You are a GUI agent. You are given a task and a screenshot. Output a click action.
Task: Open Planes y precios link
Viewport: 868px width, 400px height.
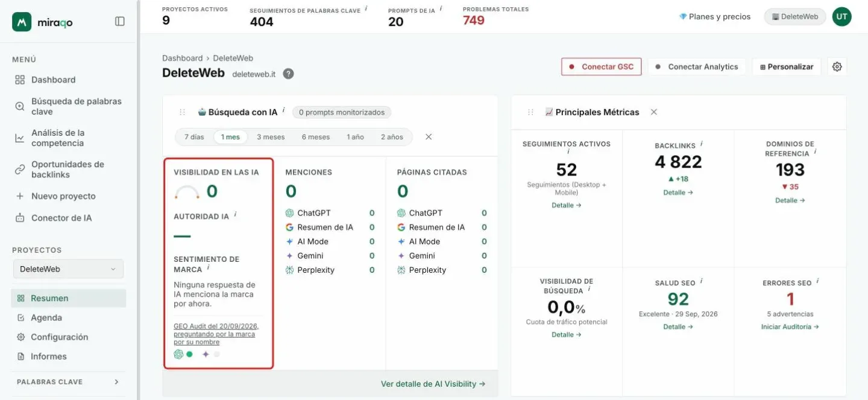coord(715,17)
